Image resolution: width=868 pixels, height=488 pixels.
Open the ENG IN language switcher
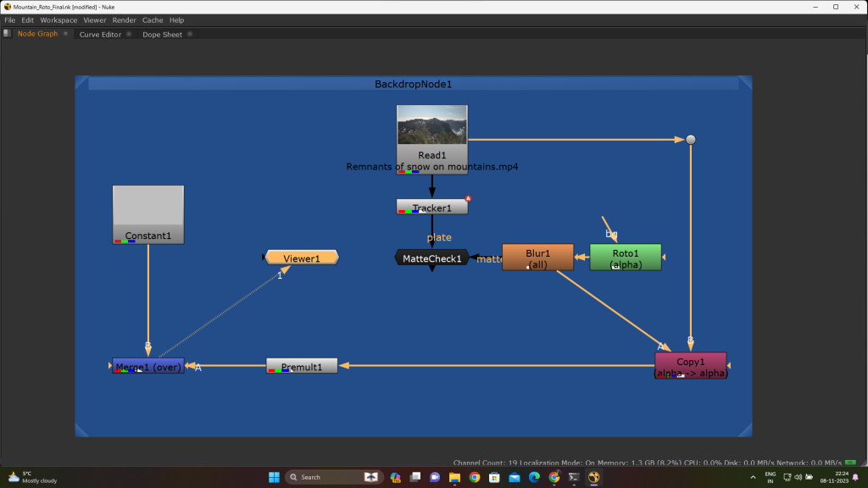point(770,477)
